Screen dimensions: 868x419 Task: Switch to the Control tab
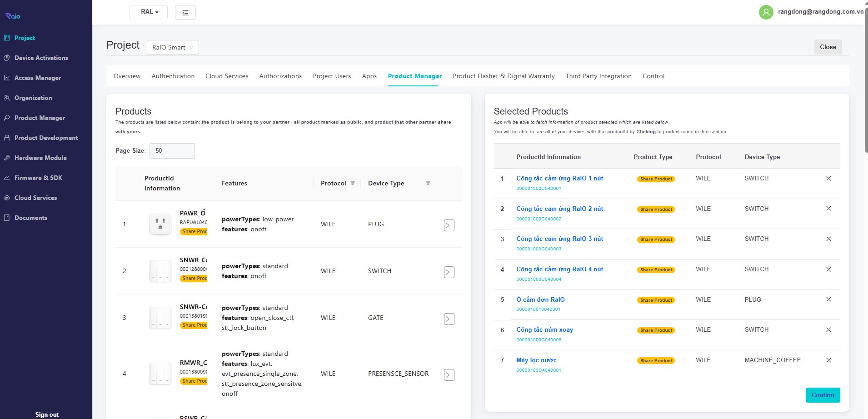tap(653, 76)
